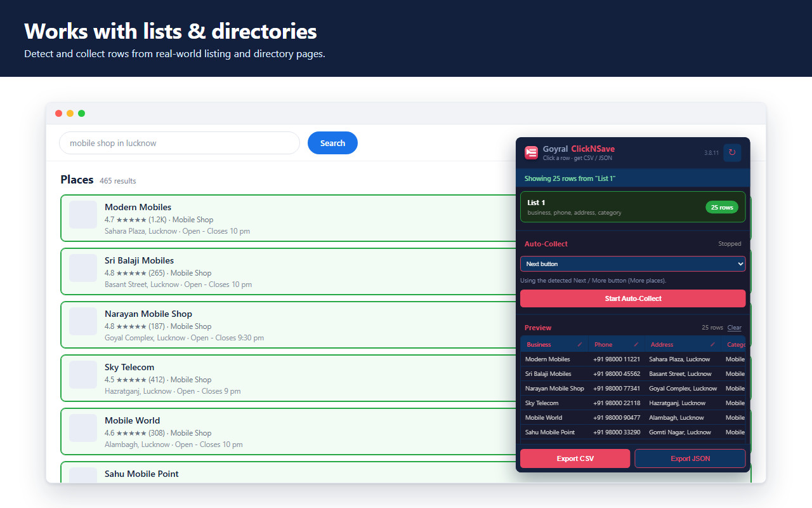Image resolution: width=812 pixels, height=508 pixels.
Task: Edit the Address column name pencil icon
Action: pyautogui.click(x=712, y=345)
